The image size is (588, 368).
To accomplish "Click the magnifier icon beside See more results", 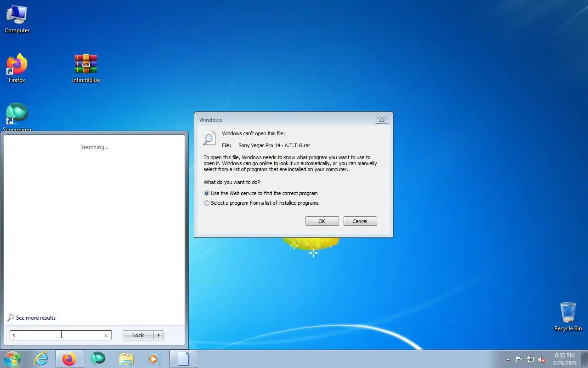I will [11, 318].
